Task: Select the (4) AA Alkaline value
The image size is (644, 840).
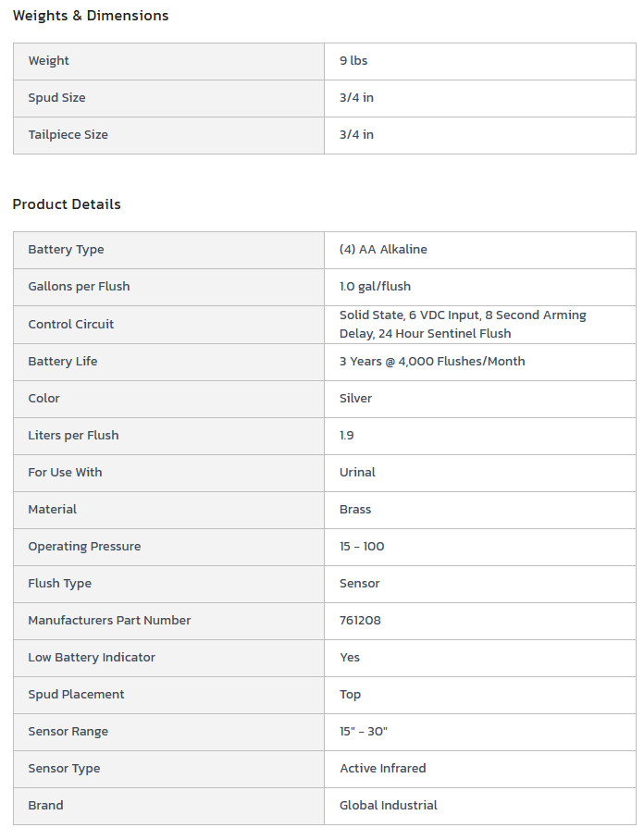Action: tap(383, 250)
